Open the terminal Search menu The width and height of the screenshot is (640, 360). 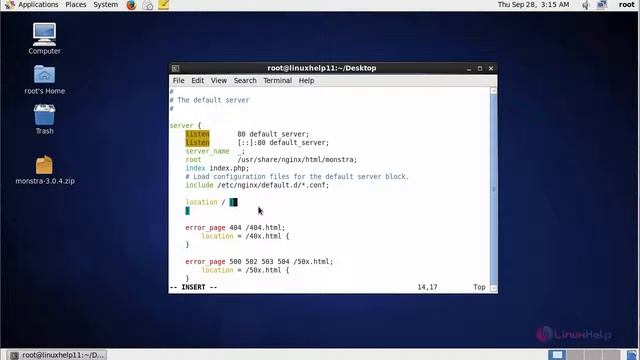[x=245, y=80]
